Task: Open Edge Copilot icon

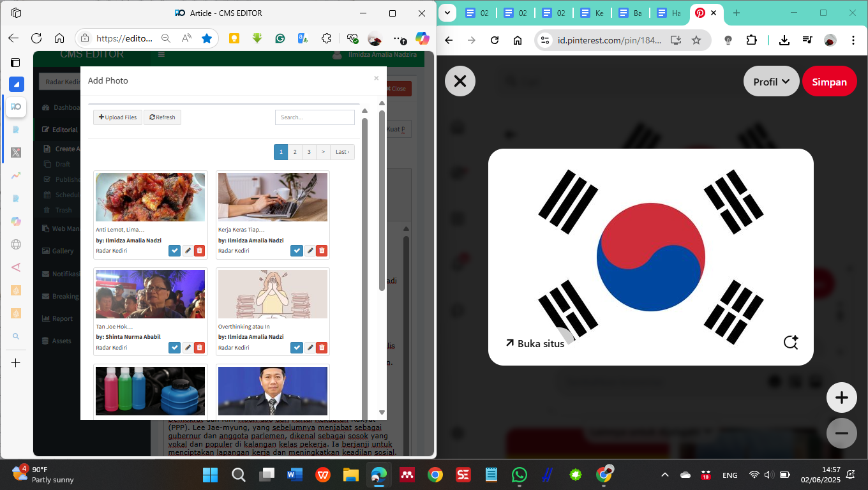Action: coord(422,38)
